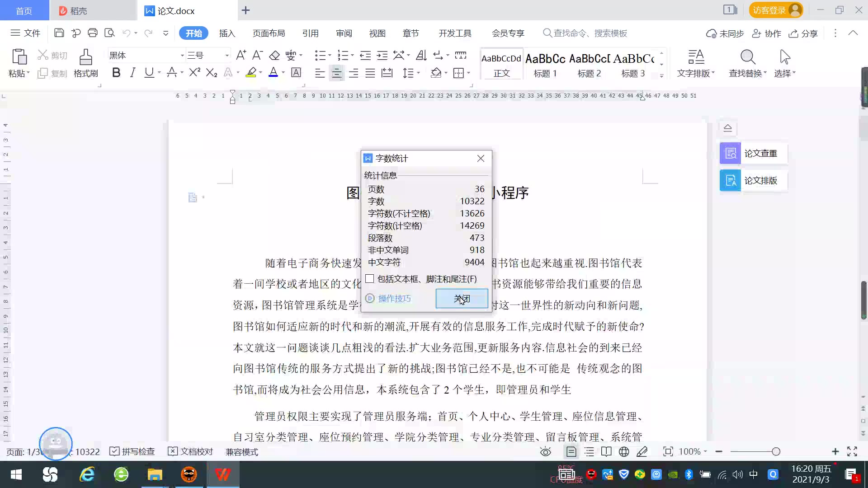Expand the 100% zoom level dropdown
This screenshot has height=488, width=868.
[x=705, y=451]
